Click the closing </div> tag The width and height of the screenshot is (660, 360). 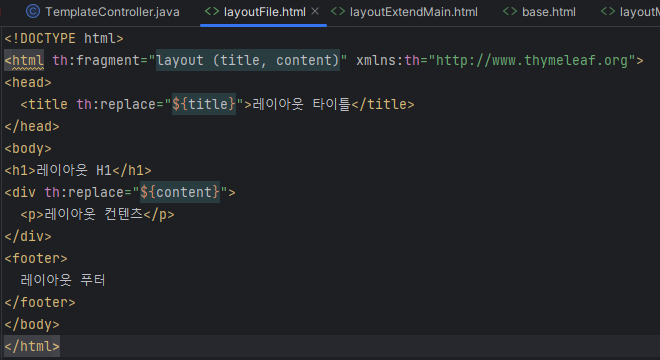(28, 236)
